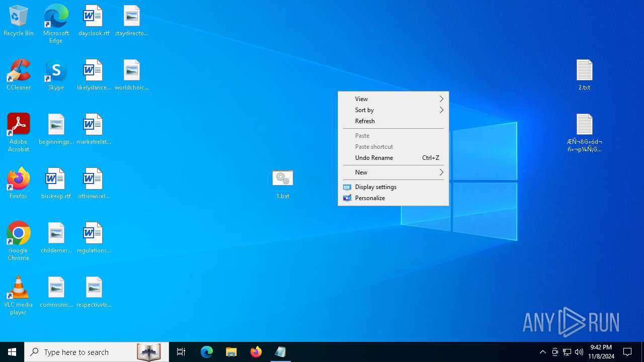Viewport: 644px width, 362px height.
Task: Open network status in system tray
Action: point(567,352)
